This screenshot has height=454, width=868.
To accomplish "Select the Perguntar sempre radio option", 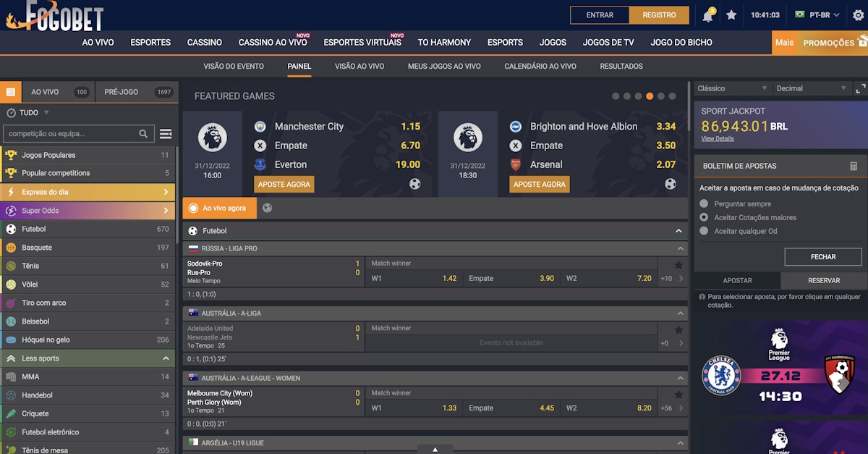I will click(704, 204).
